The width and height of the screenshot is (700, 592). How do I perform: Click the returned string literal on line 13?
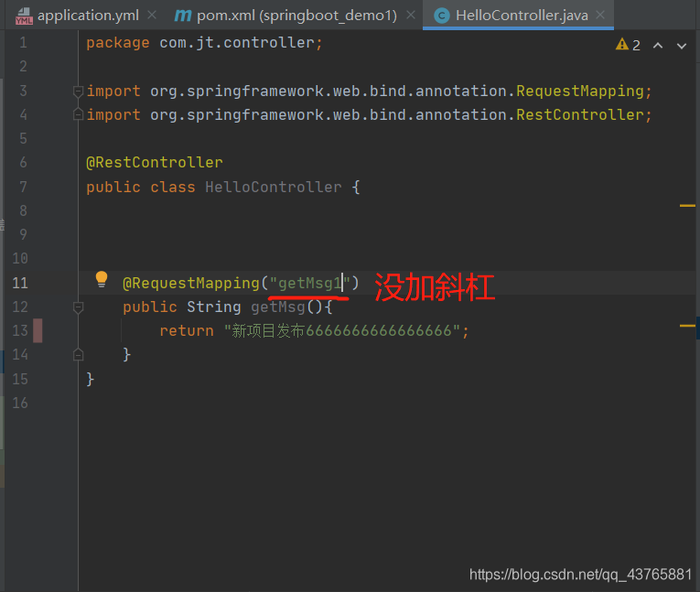tap(342, 331)
